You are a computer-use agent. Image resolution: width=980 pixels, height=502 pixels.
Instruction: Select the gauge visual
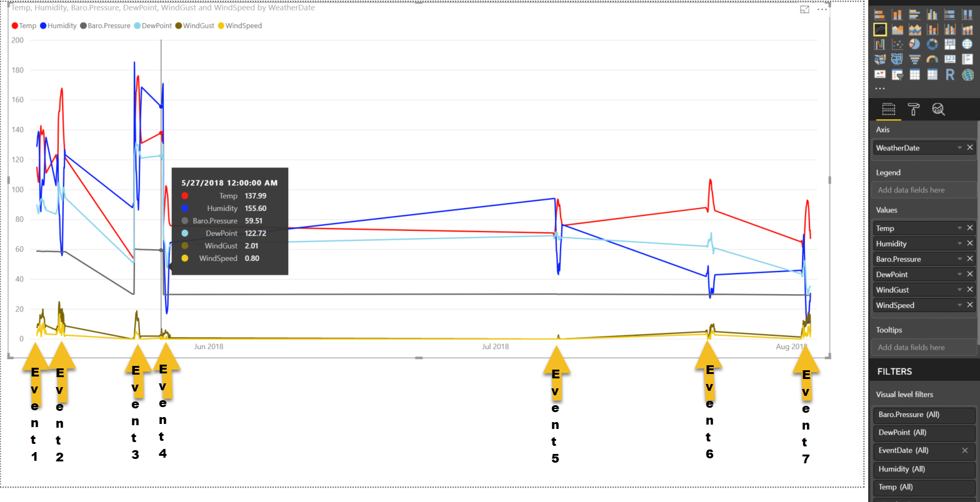click(932, 59)
